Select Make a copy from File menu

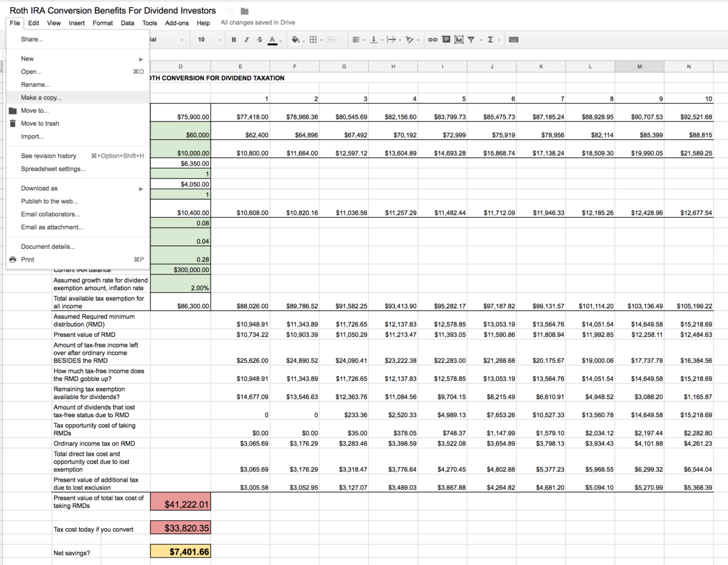(41, 98)
